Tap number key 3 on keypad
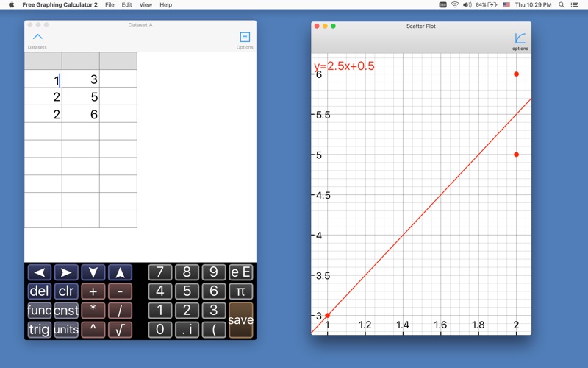 (214, 310)
